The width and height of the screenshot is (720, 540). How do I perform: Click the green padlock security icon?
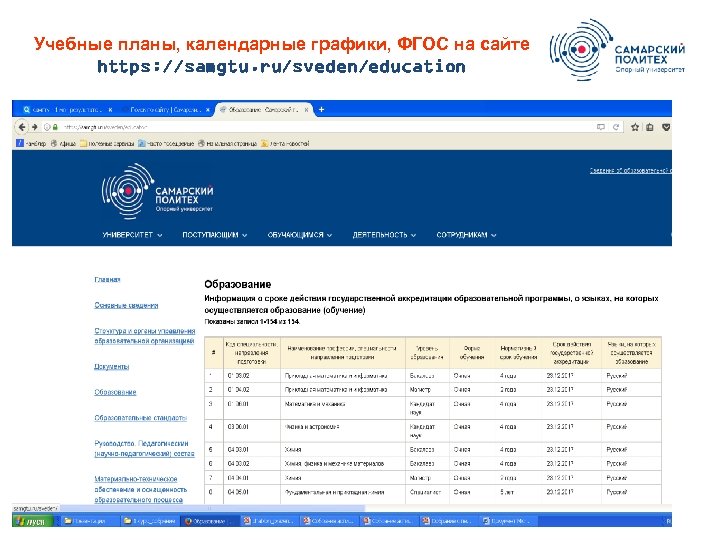(55, 127)
